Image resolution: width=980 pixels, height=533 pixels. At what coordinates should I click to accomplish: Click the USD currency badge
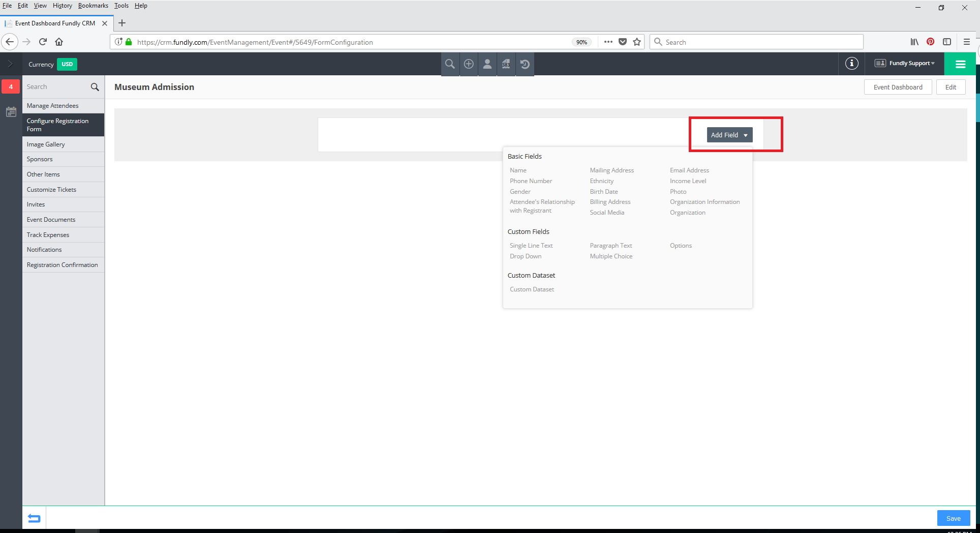tap(67, 64)
